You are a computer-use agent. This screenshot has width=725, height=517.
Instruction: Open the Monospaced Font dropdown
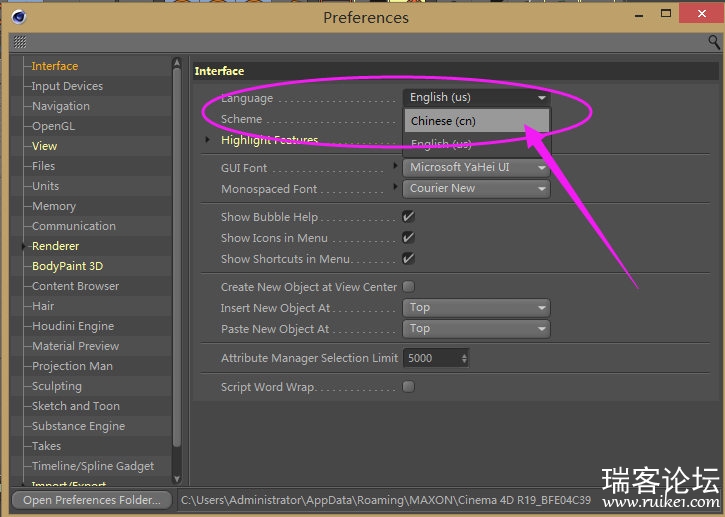(x=476, y=189)
